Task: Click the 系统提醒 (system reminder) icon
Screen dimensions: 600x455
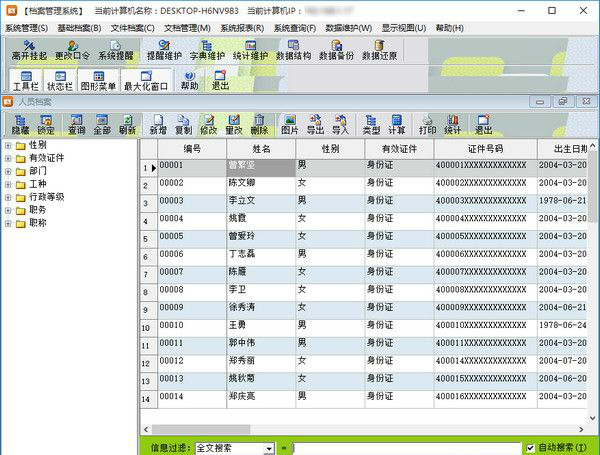Action: pyautogui.click(x=115, y=51)
